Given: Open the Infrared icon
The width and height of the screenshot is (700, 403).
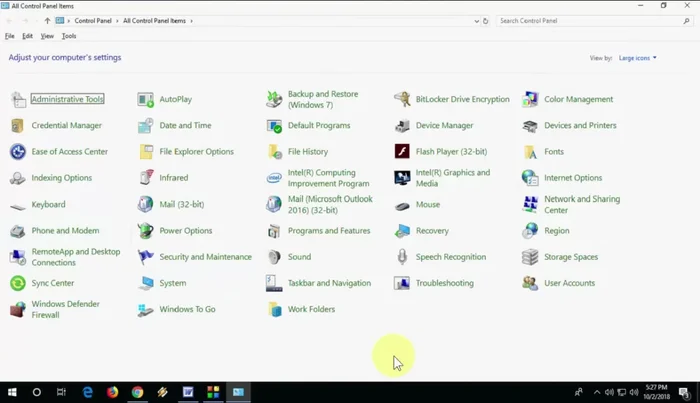Looking at the screenshot, I should click(x=146, y=178).
